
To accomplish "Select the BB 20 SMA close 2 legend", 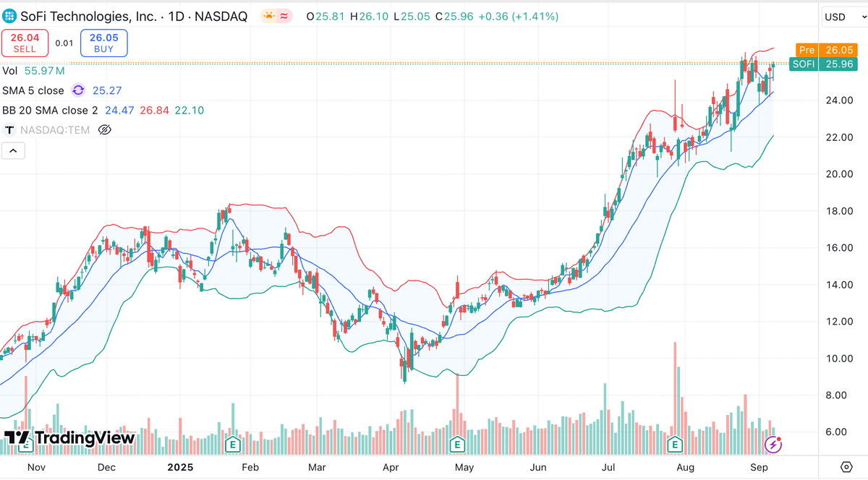I will coord(51,111).
